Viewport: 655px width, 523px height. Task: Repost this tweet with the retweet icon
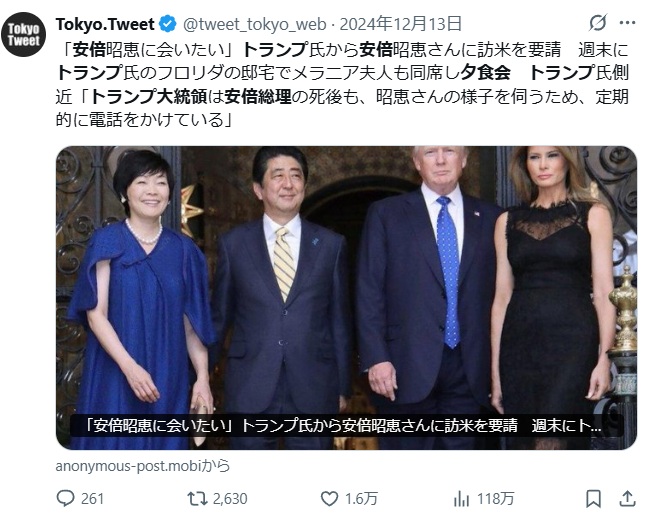click(197, 498)
